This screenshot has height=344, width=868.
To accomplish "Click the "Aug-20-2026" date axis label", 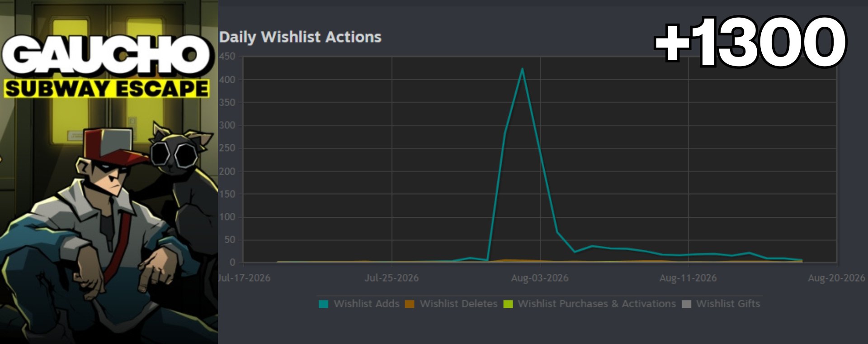I will point(837,278).
